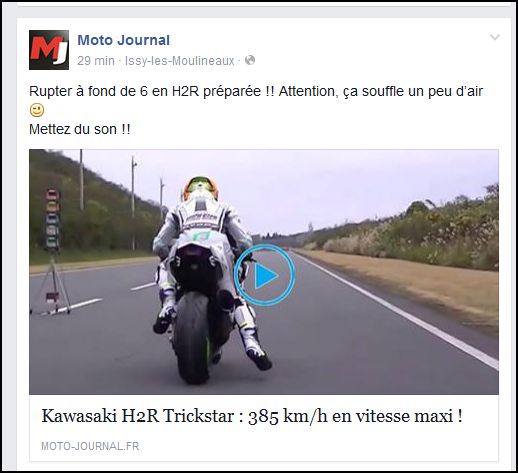The width and height of the screenshot is (518, 473).
Task: Click the Issy-les-Moulineaux location link
Action: (180, 61)
